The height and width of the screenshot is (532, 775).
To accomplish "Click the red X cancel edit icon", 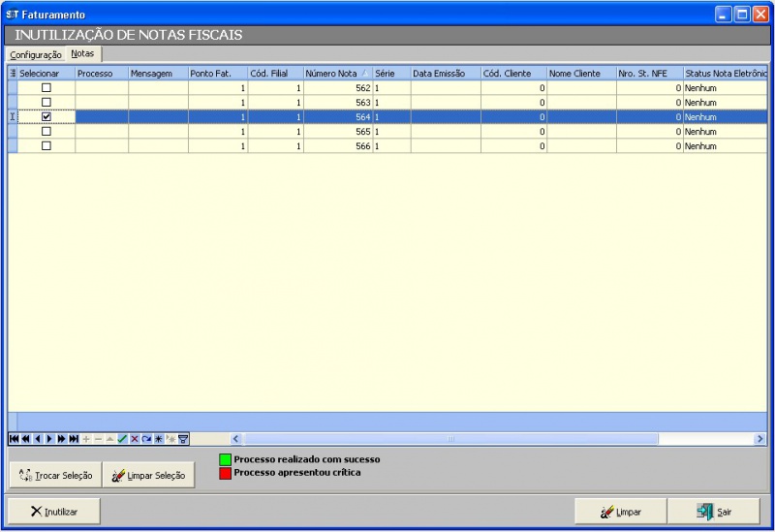I will (135, 439).
